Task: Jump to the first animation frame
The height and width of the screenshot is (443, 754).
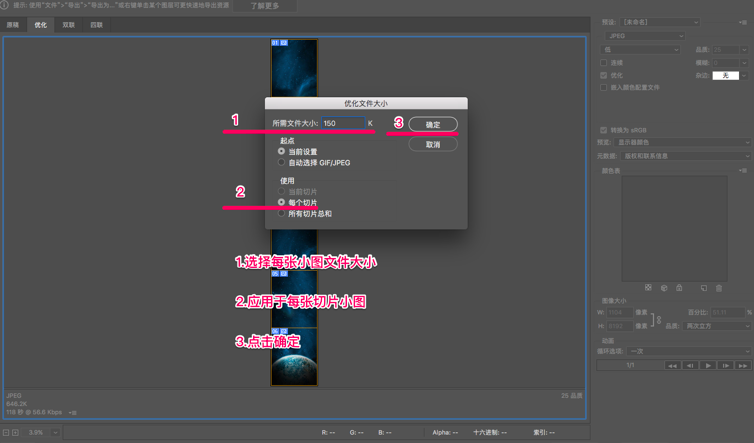Action: (x=672, y=365)
